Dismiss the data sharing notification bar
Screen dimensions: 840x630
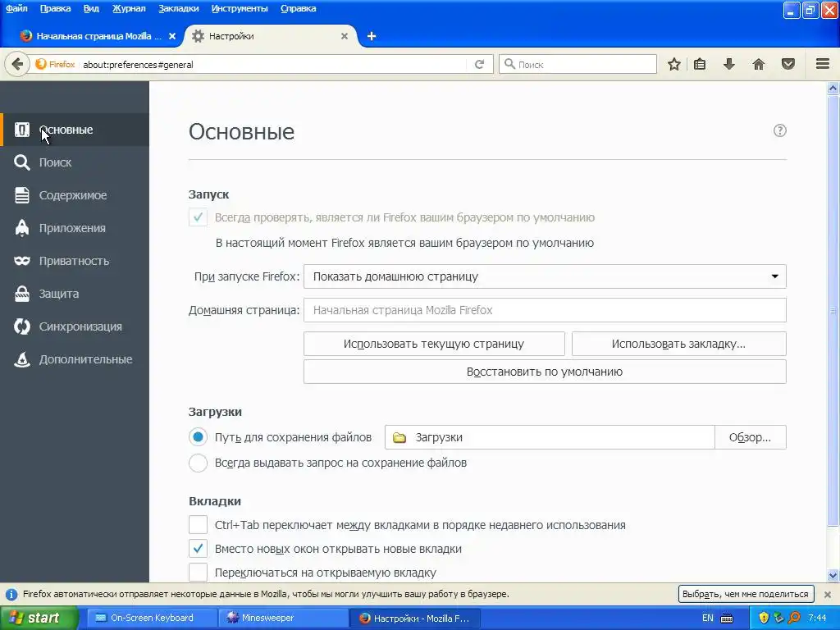[x=827, y=594]
